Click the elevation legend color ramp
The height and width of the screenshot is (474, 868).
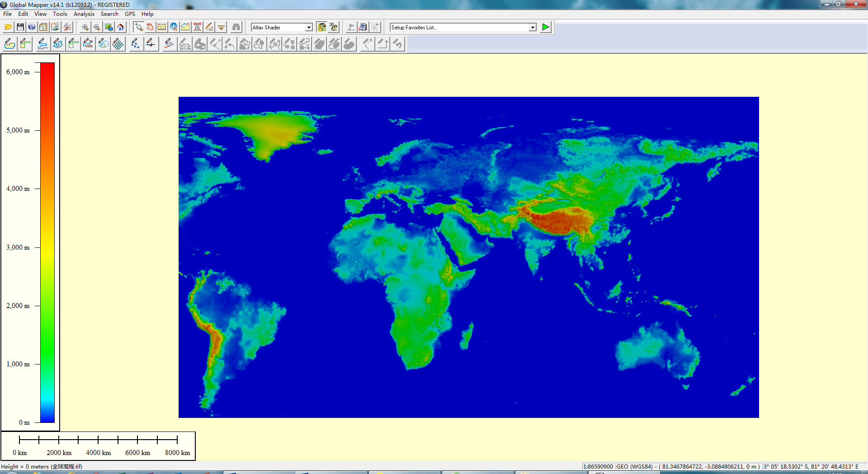pyautogui.click(x=47, y=243)
